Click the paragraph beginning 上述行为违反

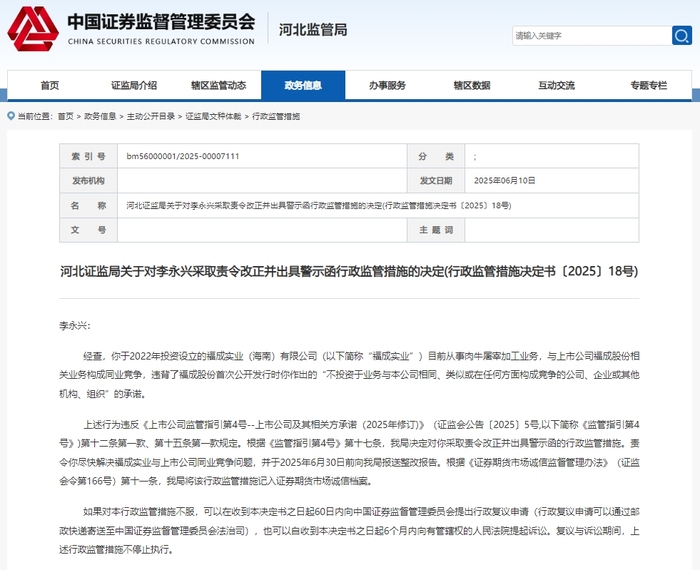[x=349, y=453]
